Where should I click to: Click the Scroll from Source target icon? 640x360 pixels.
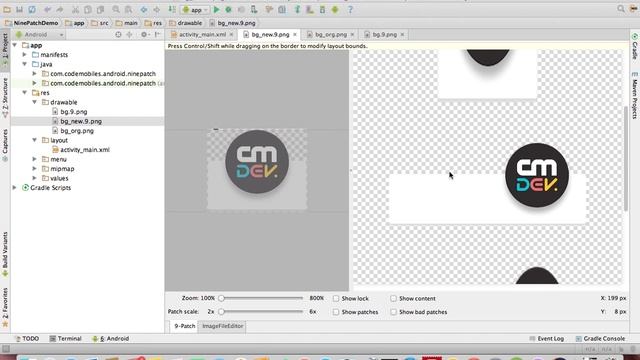pyautogui.click(x=118, y=35)
